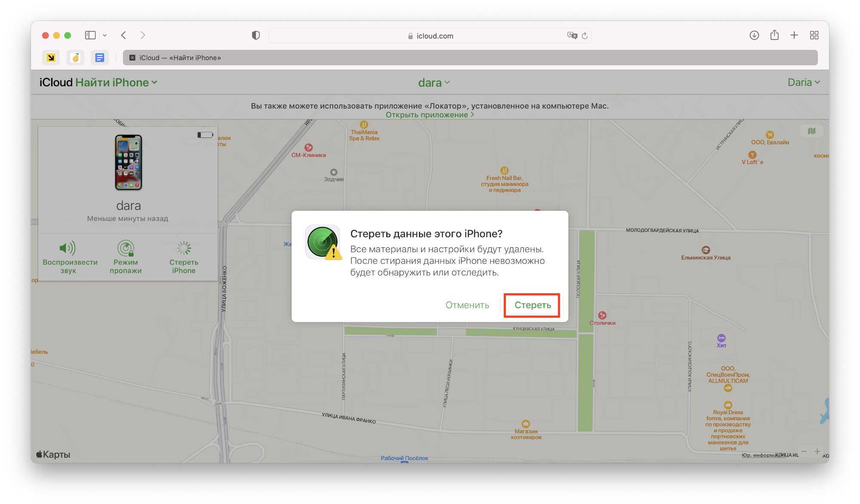Click the Share icon in toolbar
The height and width of the screenshot is (504, 860).
click(774, 35)
